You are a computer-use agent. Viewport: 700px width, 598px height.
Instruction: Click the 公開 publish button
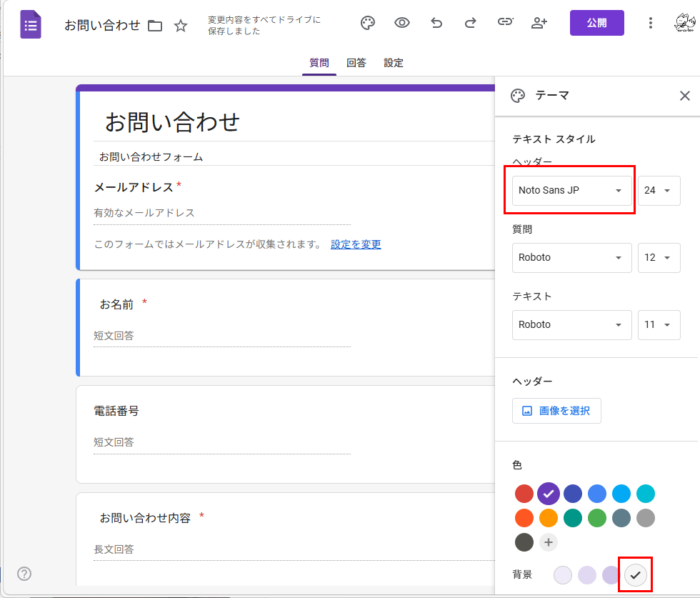tap(596, 22)
